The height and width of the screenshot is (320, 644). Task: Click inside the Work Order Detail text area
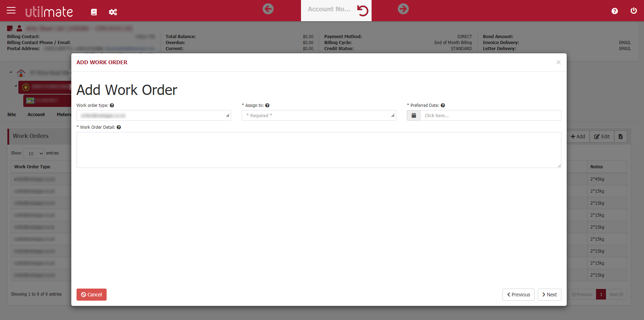pyautogui.click(x=318, y=150)
